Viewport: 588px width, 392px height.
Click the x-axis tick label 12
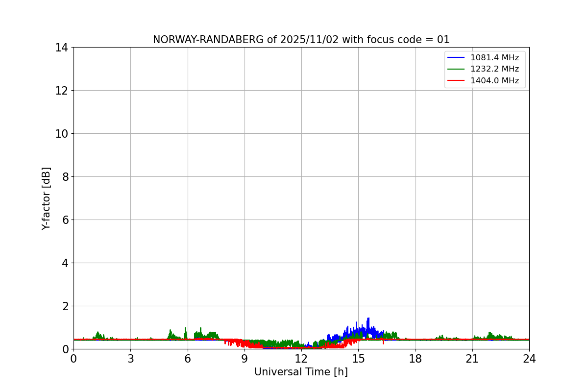point(301,359)
